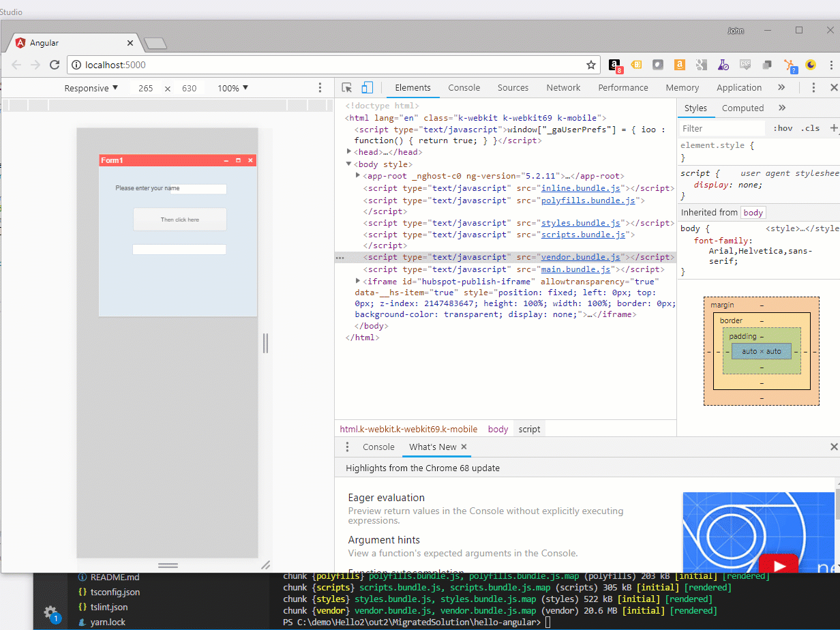Open the Sources panel tab
The height and width of the screenshot is (630, 840).
click(x=513, y=87)
